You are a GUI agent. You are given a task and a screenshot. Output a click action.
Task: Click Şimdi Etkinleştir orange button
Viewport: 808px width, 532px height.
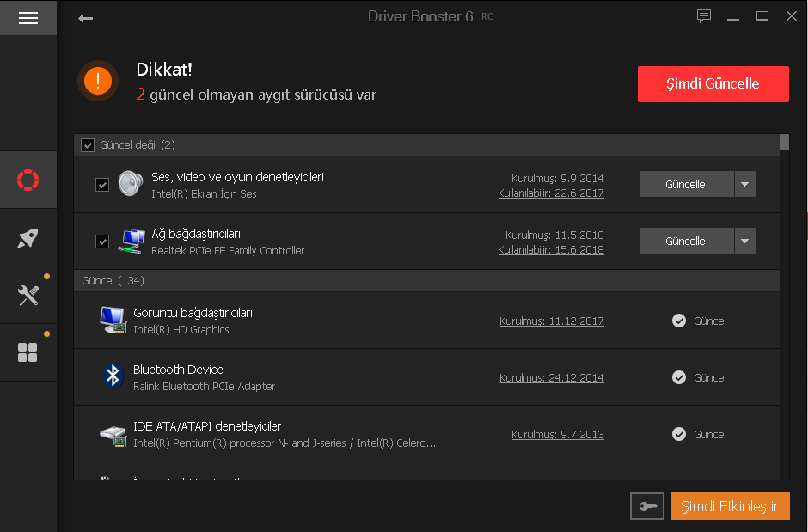point(730,506)
